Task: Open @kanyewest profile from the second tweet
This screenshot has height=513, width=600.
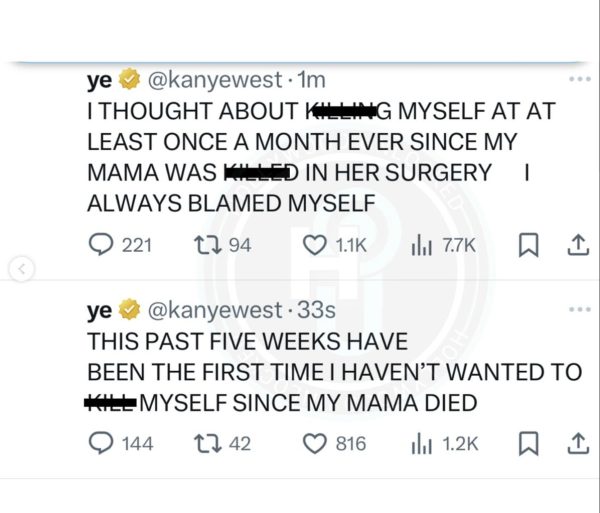Action: pyautogui.click(x=209, y=313)
